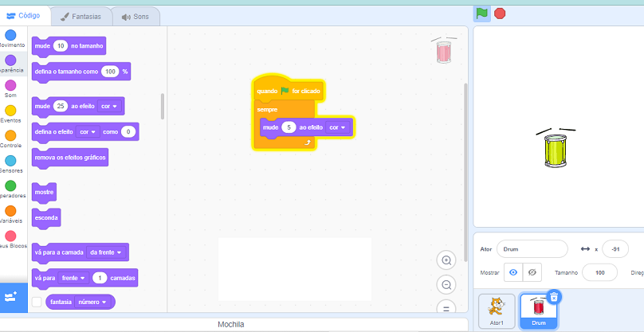Show the sprite using eye icon

pos(513,272)
